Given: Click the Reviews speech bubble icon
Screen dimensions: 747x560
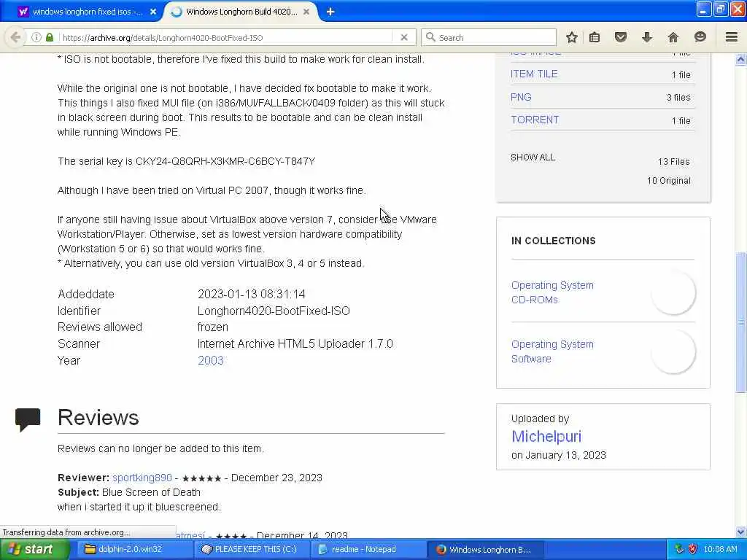Looking at the screenshot, I should 28,419.
